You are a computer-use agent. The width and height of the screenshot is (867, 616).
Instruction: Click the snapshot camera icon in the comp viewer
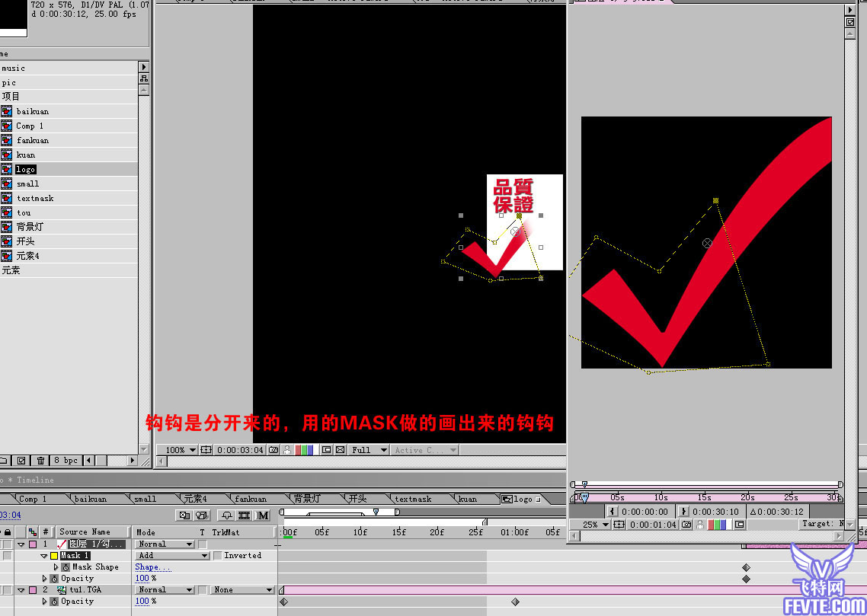pyautogui.click(x=274, y=450)
